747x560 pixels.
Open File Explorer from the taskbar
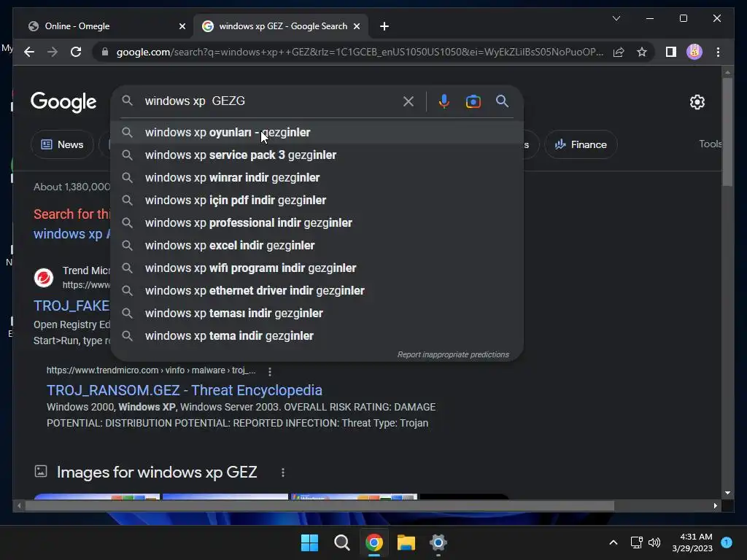pos(406,542)
